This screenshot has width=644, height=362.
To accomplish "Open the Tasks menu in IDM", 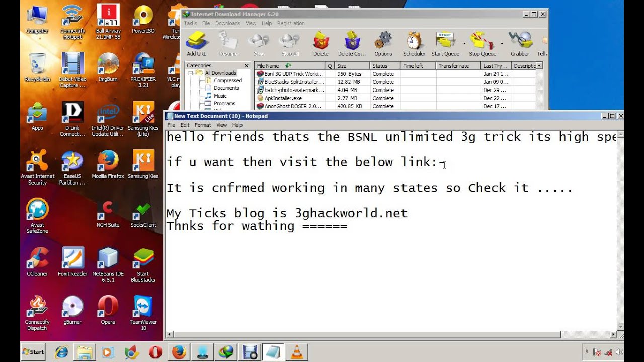I will coord(190,23).
